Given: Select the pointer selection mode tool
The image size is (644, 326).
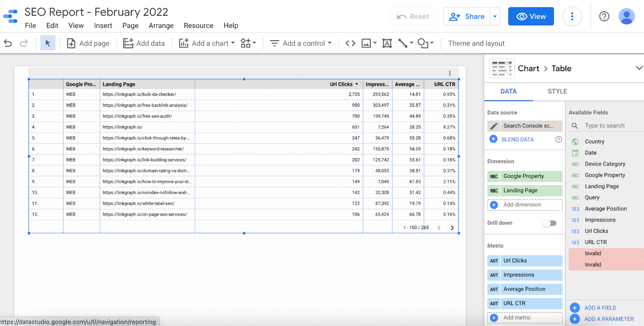Looking at the screenshot, I should pyautogui.click(x=47, y=43).
